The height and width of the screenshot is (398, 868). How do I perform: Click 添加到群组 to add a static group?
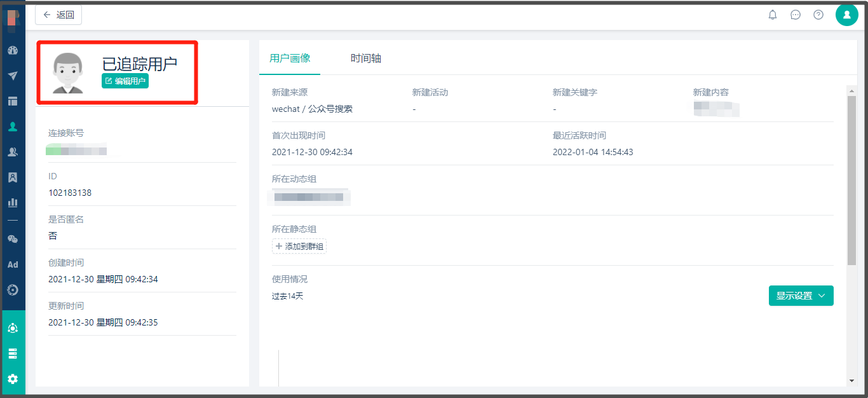click(x=299, y=246)
